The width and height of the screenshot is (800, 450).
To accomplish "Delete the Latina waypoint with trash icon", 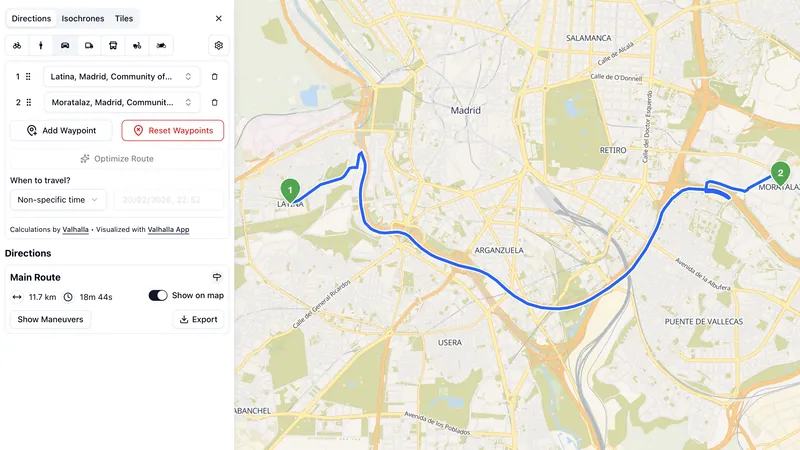I will point(215,77).
